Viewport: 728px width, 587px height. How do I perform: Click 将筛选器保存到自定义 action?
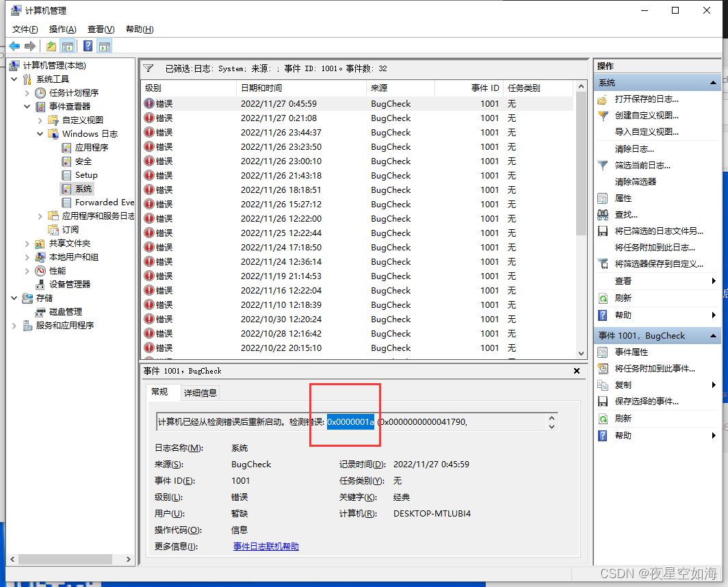click(659, 264)
